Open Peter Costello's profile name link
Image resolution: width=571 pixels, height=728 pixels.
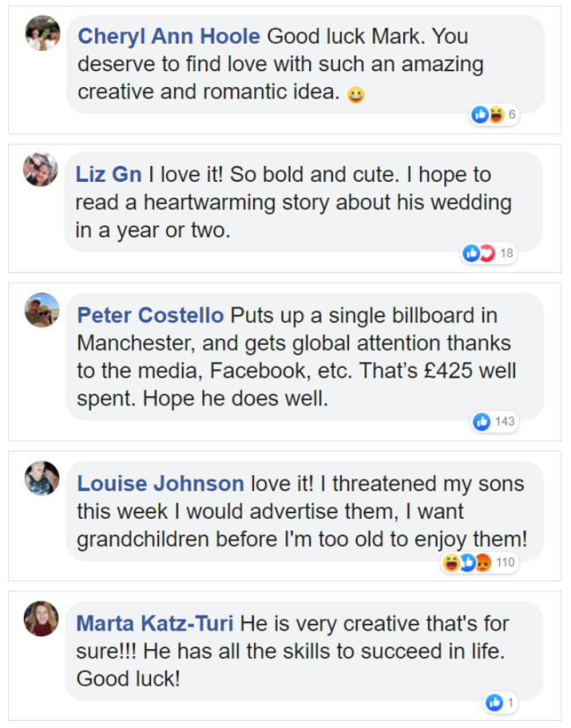150,315
